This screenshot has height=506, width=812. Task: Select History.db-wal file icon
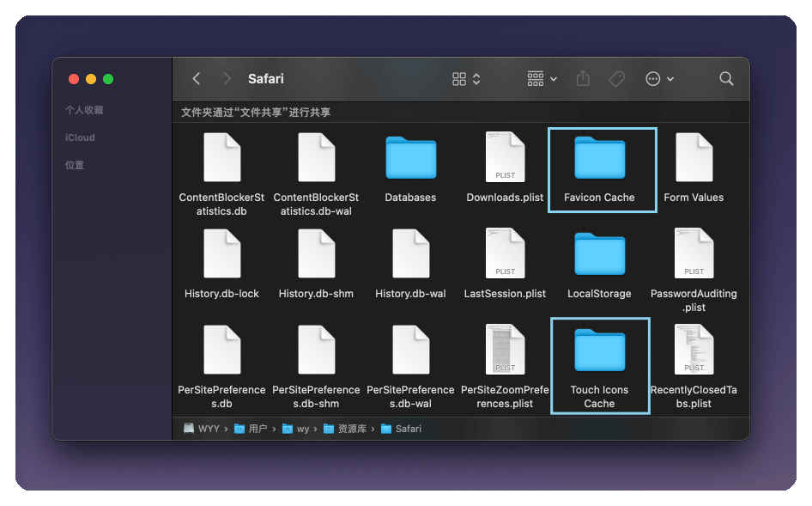pyautogui.click(x=410, y=253)
